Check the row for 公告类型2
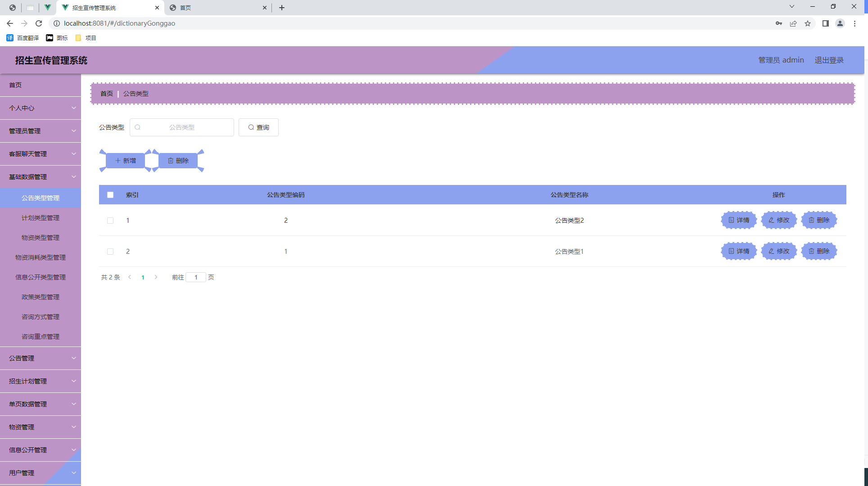 (110, 220)
